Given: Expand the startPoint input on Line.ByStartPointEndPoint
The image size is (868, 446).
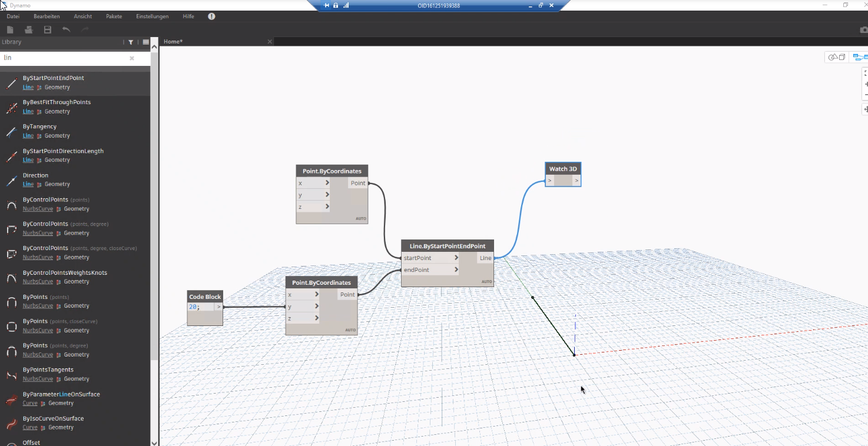Looking at the screenshot, I should (457, 258).
